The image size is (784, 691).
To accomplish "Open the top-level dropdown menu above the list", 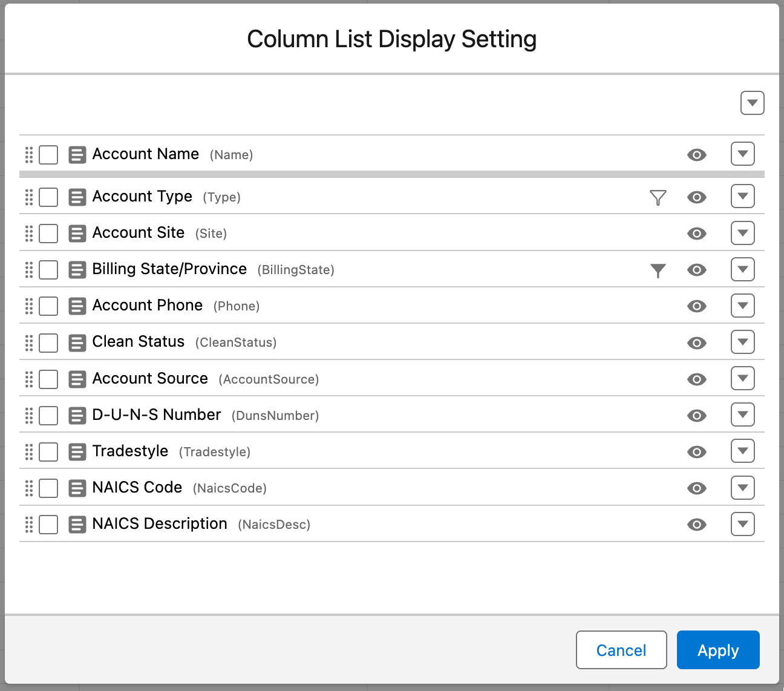I will click(x=752, y=103).
